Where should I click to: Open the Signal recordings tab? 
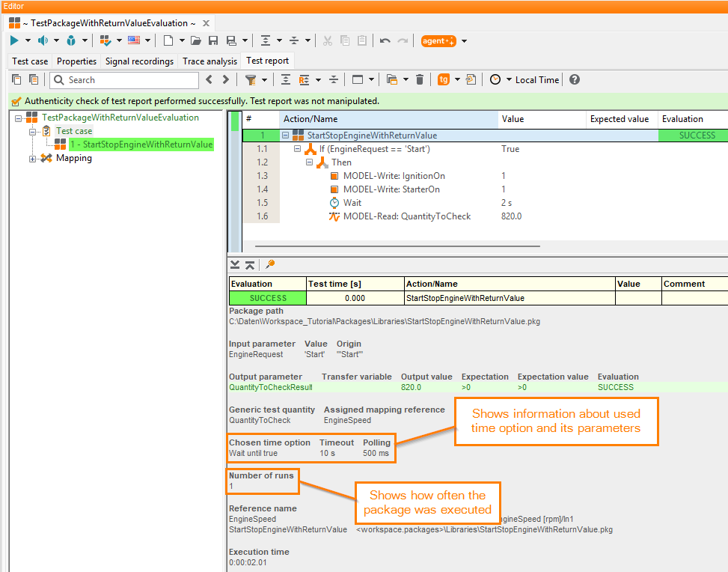139,61
